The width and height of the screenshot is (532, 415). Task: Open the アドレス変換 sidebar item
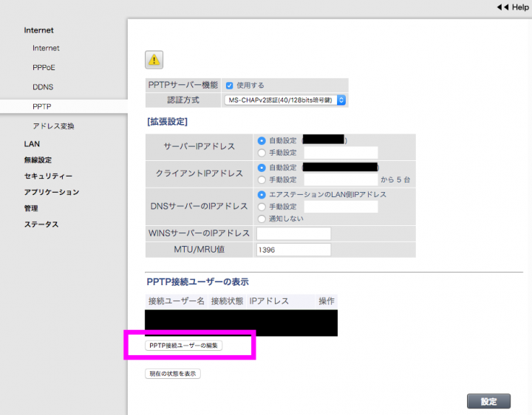[x=53, y=126]
